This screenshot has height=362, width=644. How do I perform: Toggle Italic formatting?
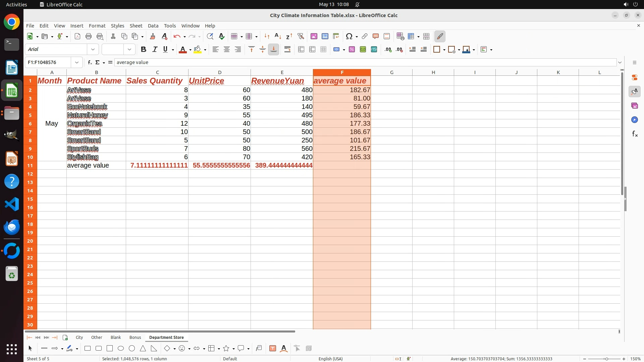tap(155, 49)
